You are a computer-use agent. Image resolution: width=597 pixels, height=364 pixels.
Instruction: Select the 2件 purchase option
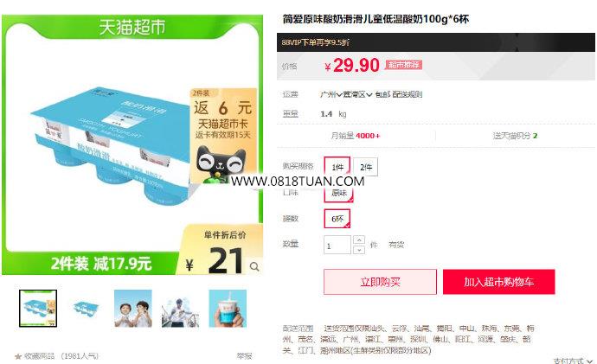point(365,167)
